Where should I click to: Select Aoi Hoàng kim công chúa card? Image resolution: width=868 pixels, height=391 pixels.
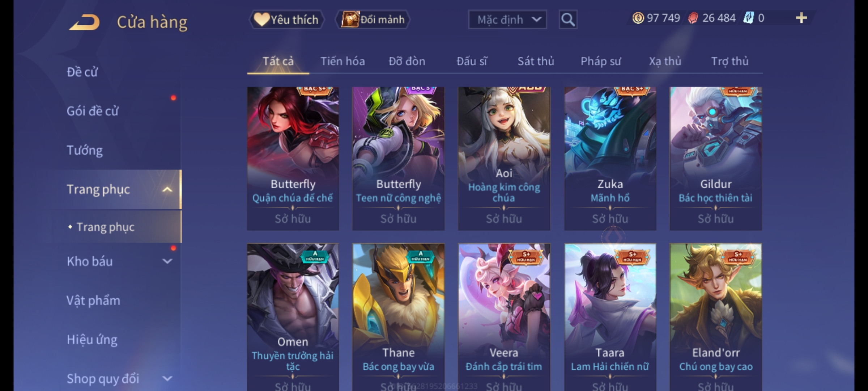point(504,159)
